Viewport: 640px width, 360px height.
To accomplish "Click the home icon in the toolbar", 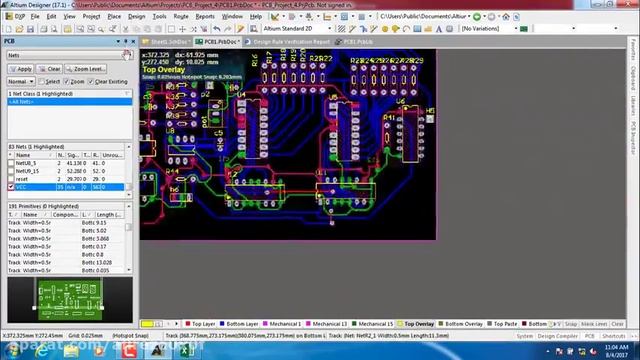I will [x=506, y=17].
